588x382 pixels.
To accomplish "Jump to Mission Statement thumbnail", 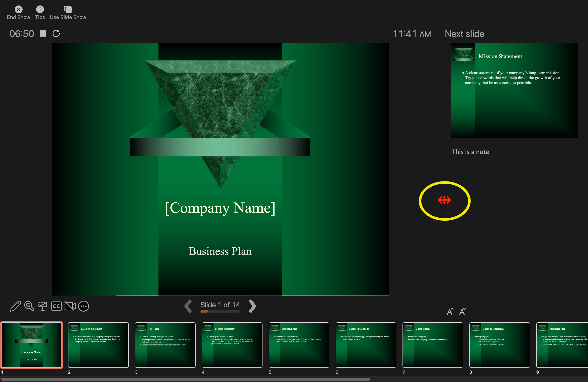I will point(98,345).
